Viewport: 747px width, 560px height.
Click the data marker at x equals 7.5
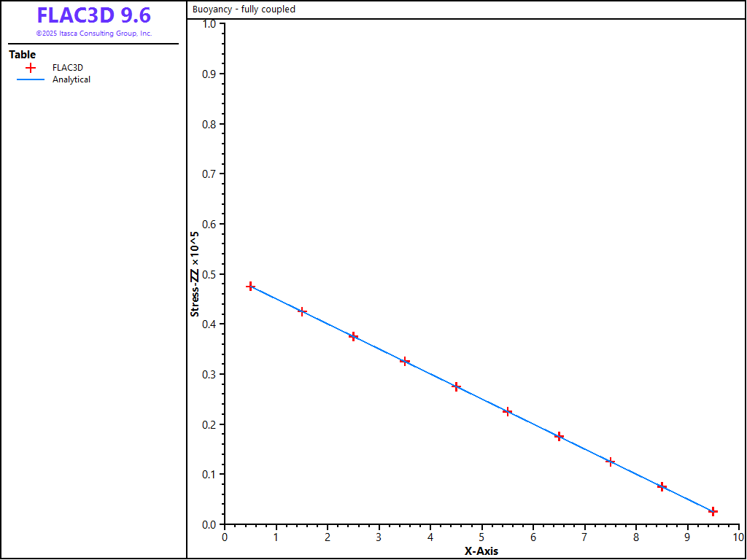tap(611, 462)
